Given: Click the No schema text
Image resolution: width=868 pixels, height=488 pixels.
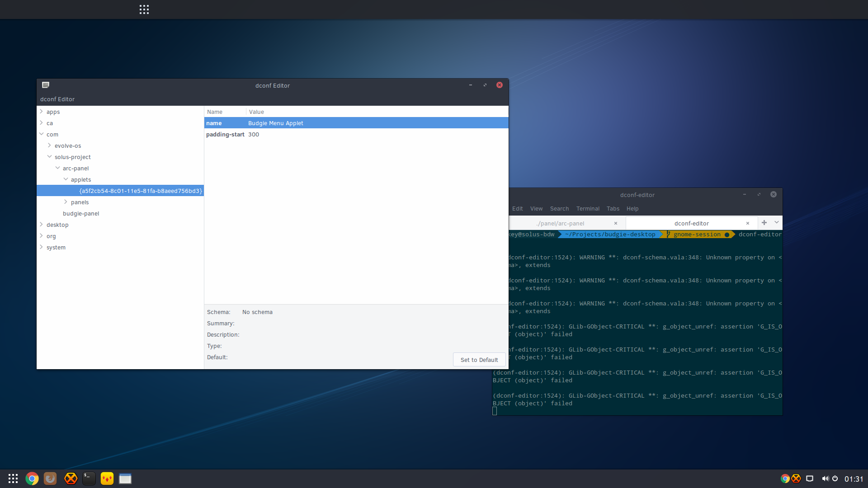Looking at the screenshot, I should [257, 312].
